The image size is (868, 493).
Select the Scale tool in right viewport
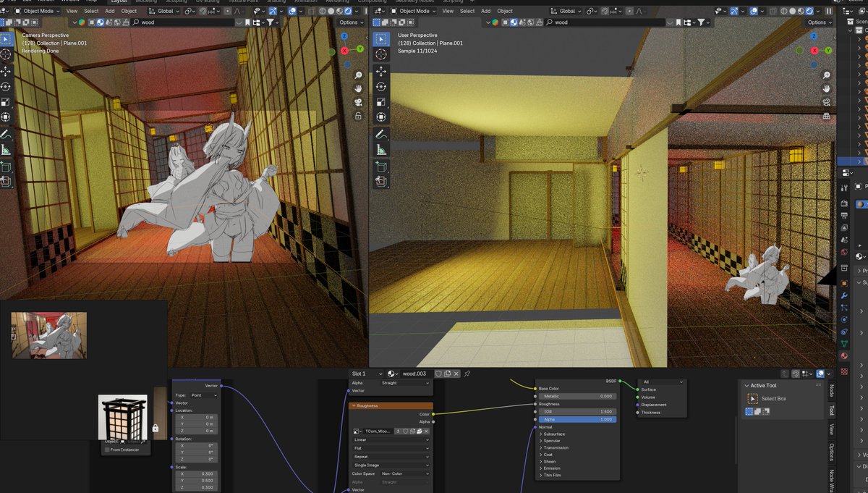point(380,101)
